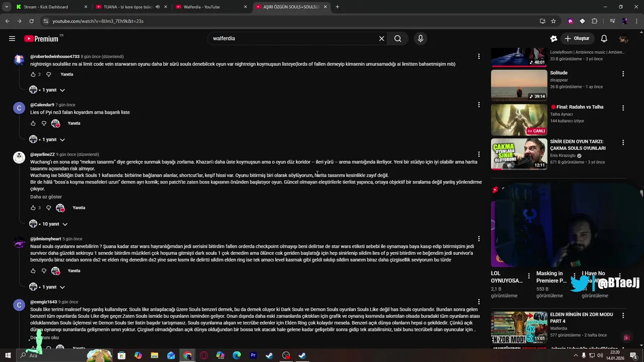Open a new browser tab
644x362 pixels.
(337, 7)
